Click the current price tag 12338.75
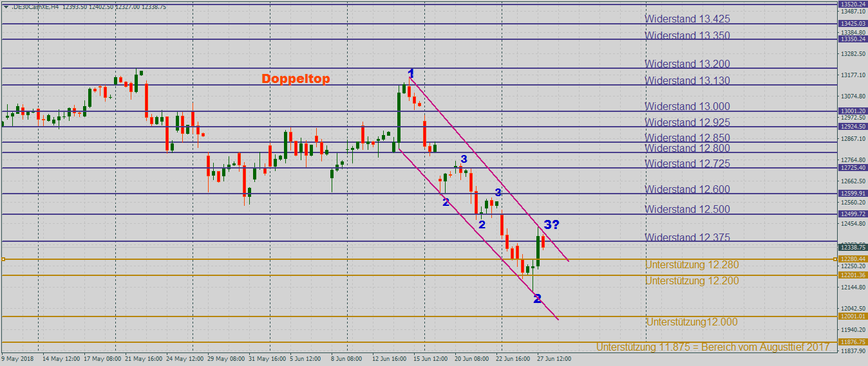Screen dimensions: 868x366 853,247
